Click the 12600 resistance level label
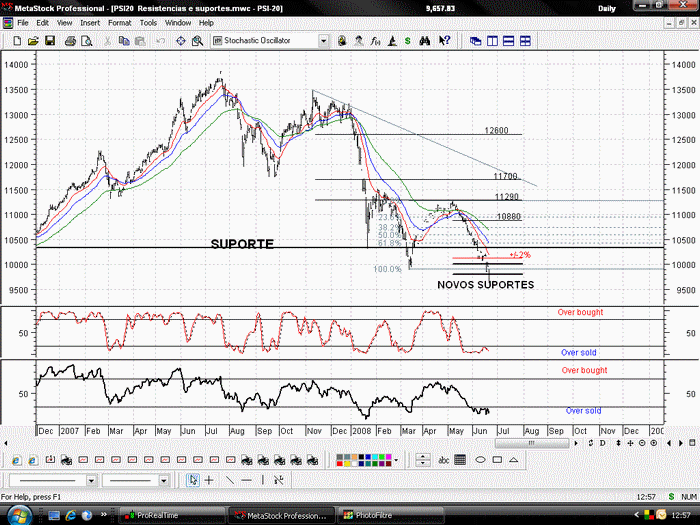The image size is (700, 525). (496, 130)
